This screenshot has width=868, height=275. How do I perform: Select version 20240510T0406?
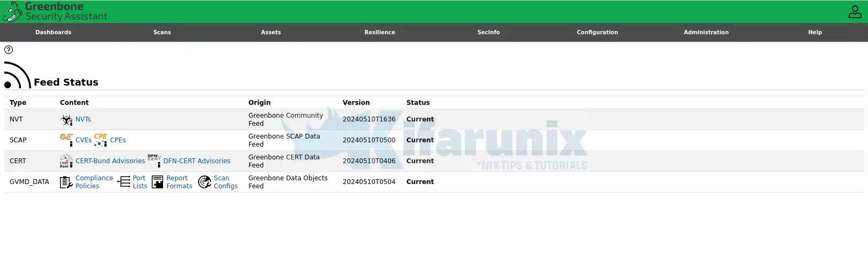pyautogui.click(x=369, y=161)
